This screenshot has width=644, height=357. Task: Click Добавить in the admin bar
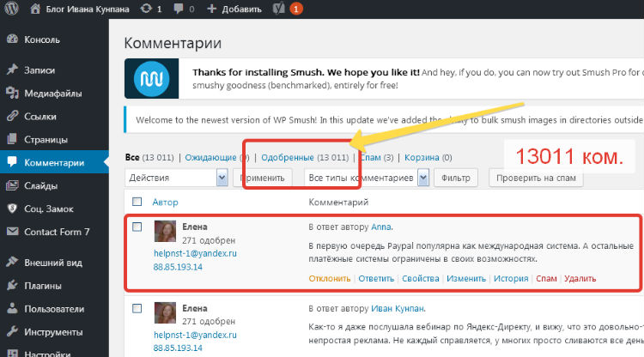click(241, 9)
